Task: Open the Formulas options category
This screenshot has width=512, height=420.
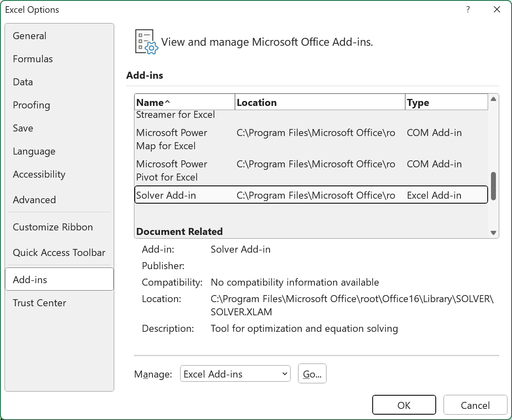Action: tap(59, 59)
